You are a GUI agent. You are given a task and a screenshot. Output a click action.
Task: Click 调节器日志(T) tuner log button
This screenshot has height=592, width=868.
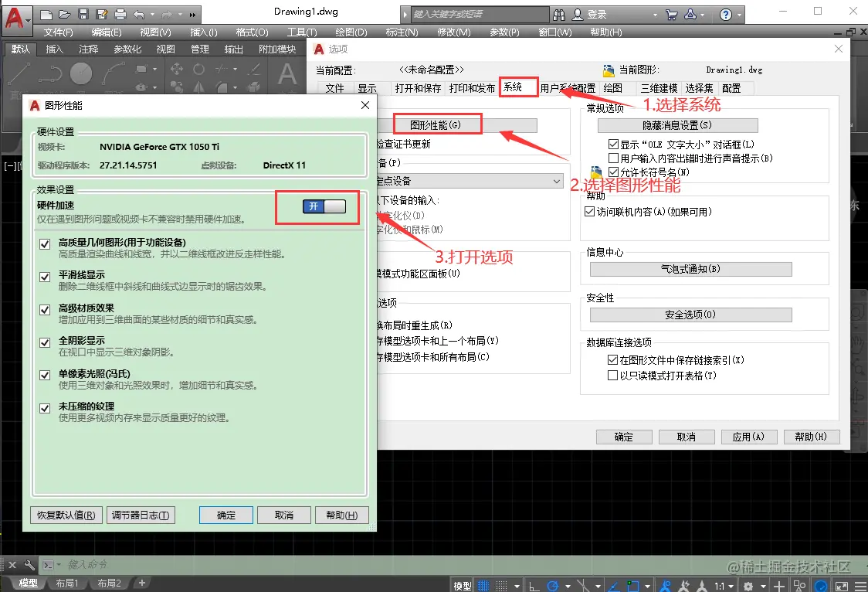pyautogui.click(x=141, y=515)
